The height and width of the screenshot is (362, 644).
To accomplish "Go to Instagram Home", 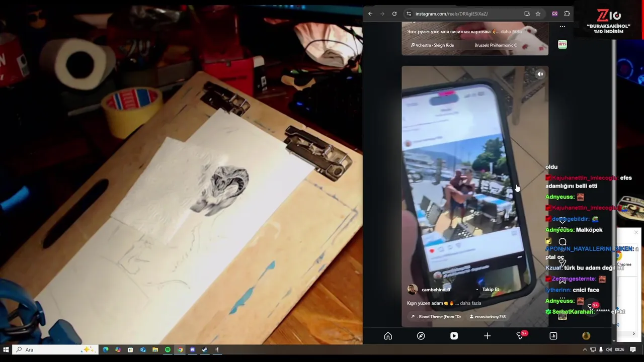I will coord(388,336).
